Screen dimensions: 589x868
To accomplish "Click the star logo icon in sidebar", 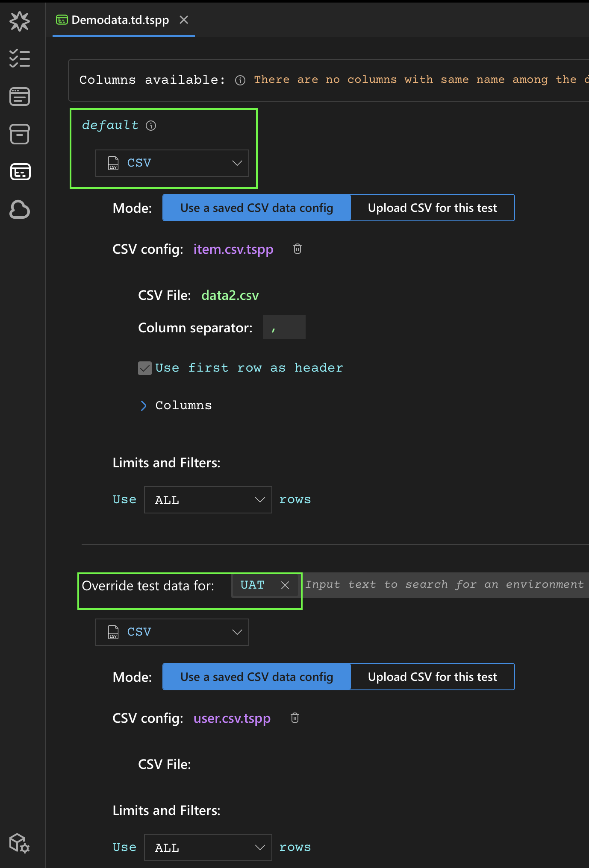I will pos(20,21).
